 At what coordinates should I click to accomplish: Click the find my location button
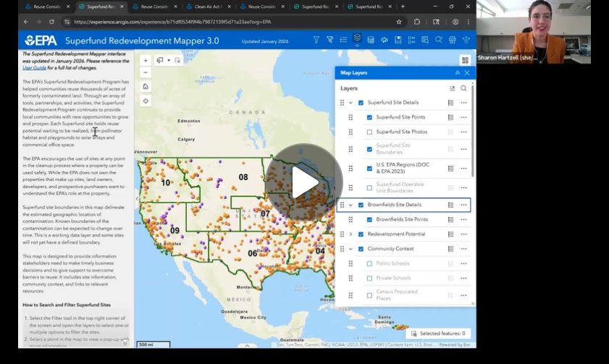[x=146, y=101]
